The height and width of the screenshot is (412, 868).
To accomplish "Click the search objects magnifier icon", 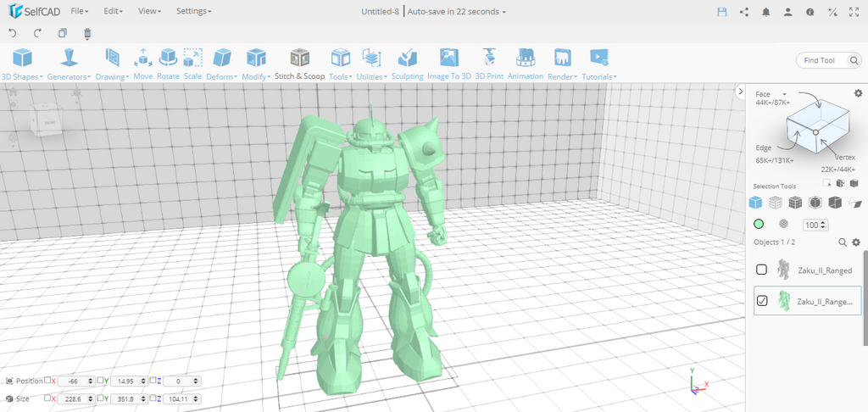I will point(843,242).
